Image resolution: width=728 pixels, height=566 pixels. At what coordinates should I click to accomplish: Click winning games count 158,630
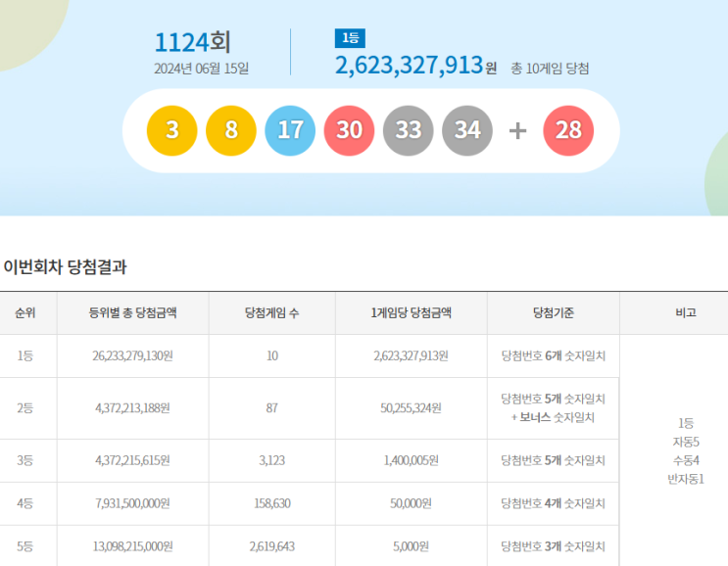pos(272,503)
